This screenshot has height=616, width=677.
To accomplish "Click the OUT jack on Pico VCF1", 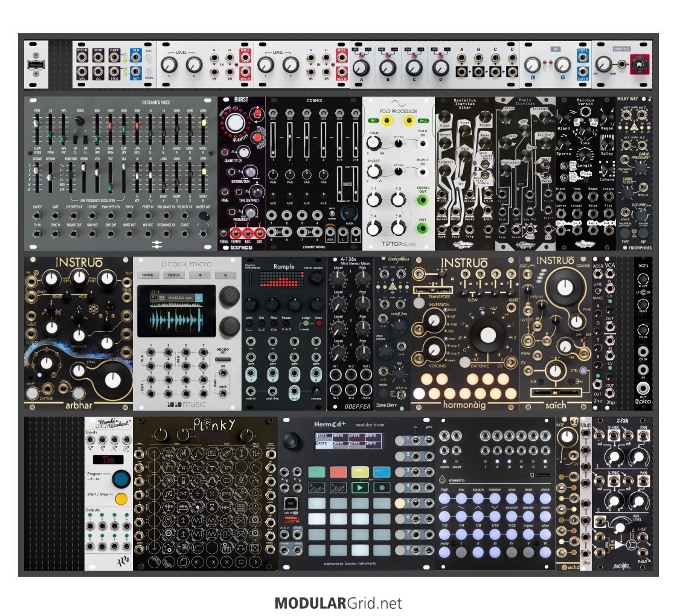I will 643,387.
